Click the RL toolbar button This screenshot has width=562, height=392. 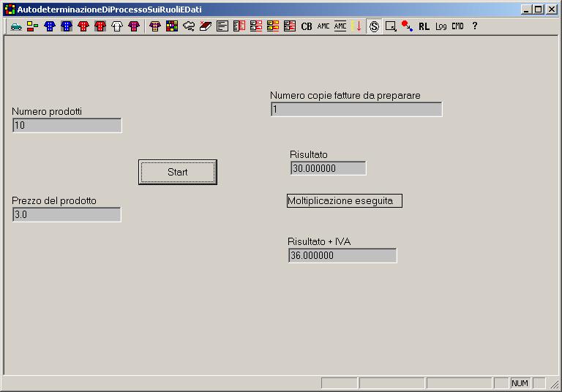(x=424, y=26)
